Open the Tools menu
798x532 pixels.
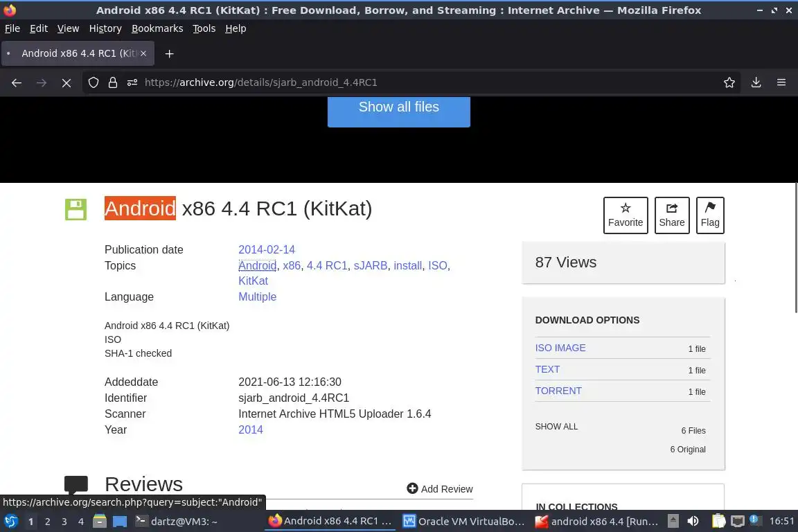204,28
